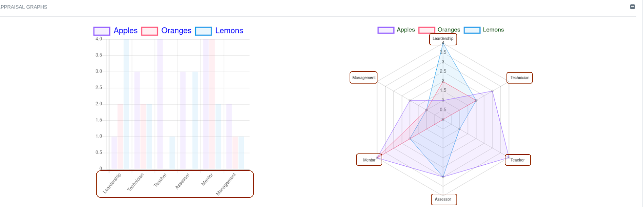Hide Apples dataset via radar legend label
This screenshot has height=207, width=644.
coord(406,30)
